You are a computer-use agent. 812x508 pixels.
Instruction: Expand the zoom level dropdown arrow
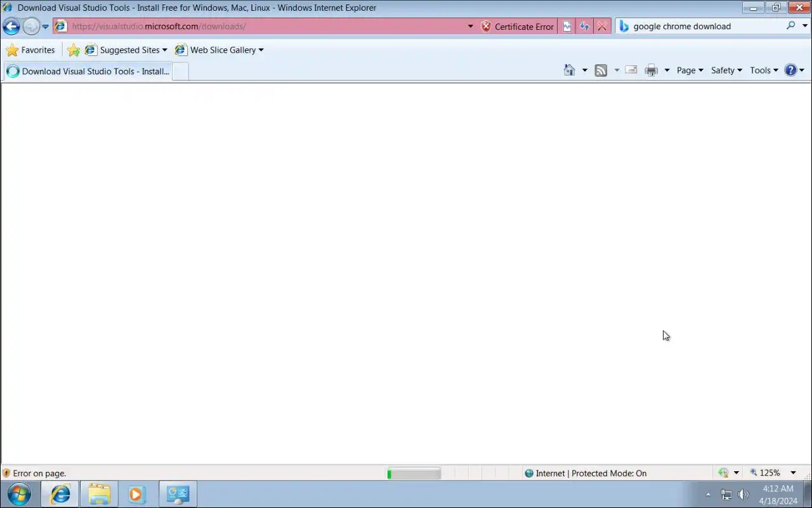793,473
